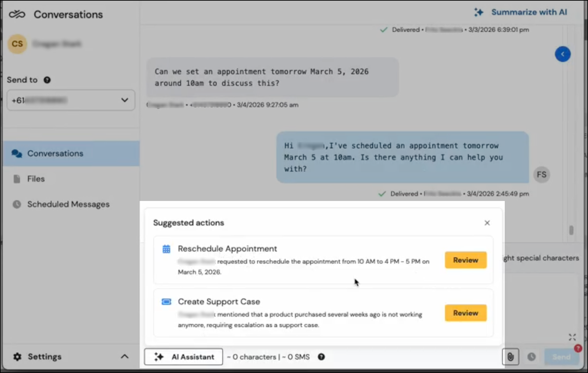
Task: Click the 9:27:05 am message timestamp
Action: 267,105
